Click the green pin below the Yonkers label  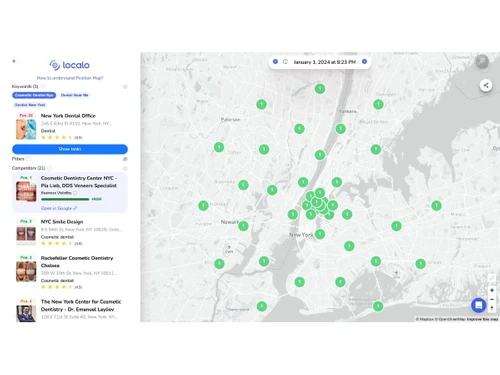click(340, 129)
